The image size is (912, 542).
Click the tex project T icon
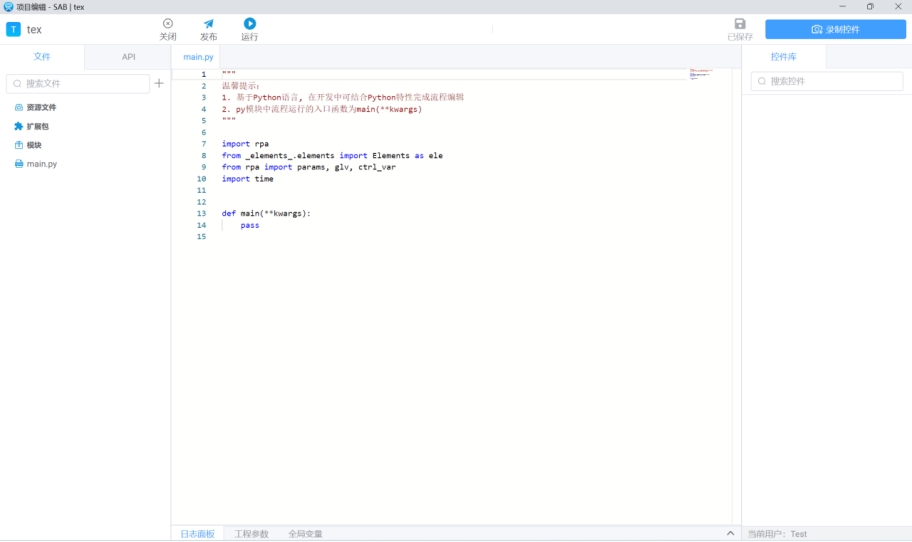(13, 30)
